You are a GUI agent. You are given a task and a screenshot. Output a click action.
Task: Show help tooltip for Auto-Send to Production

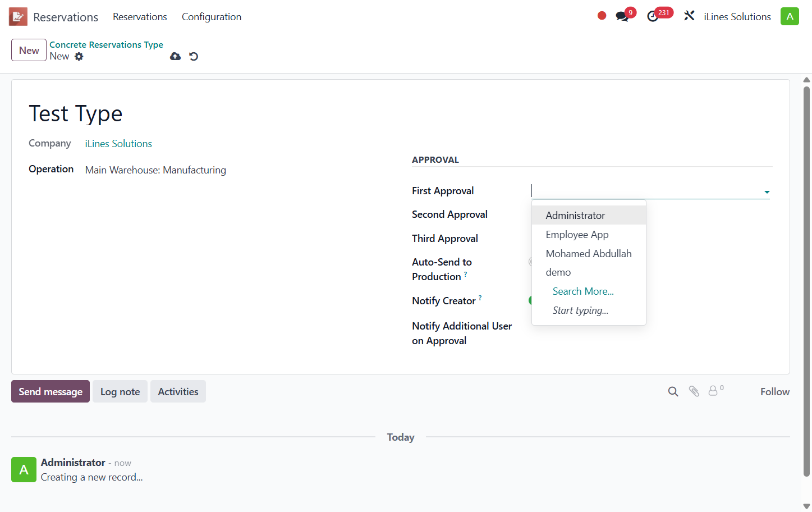coord(465,273)
